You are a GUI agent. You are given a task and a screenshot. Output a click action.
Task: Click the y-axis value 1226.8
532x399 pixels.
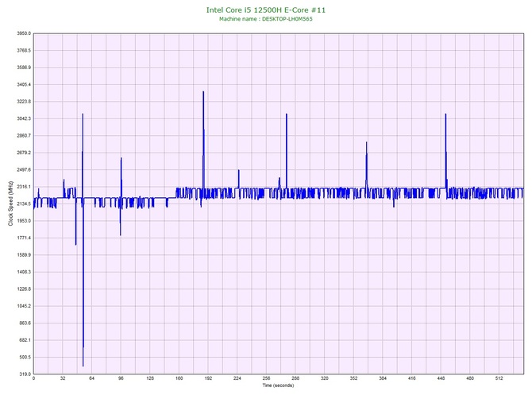[x=24, y=289]
